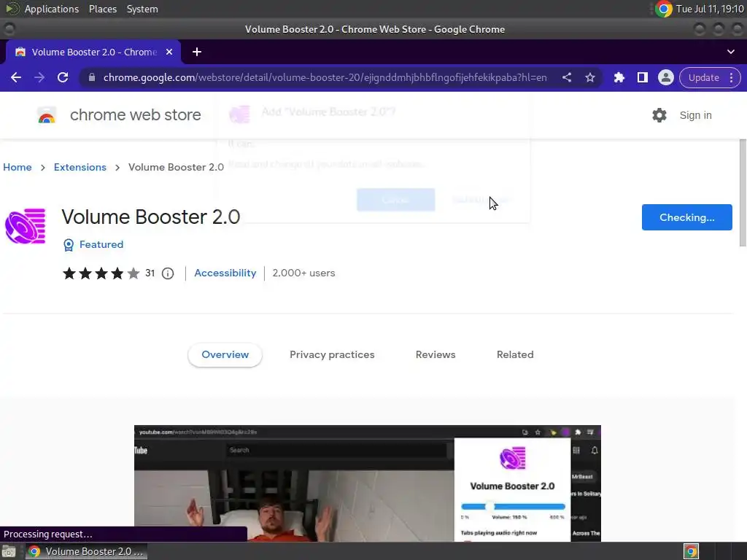Switch to the Related tab

pyautogui.click(x=515, y=355)
